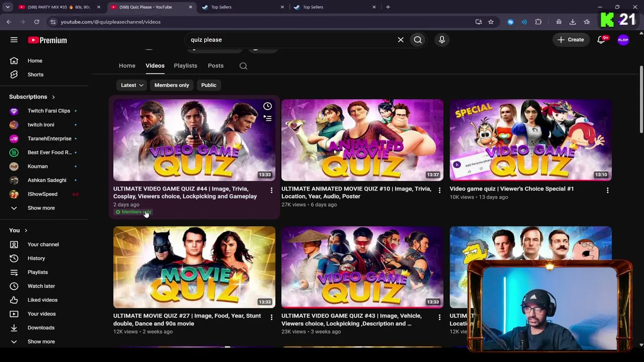The width and height of the screenshot is (644, 362).
Task: Open the Kouman subscription
Action: (44, 166)
